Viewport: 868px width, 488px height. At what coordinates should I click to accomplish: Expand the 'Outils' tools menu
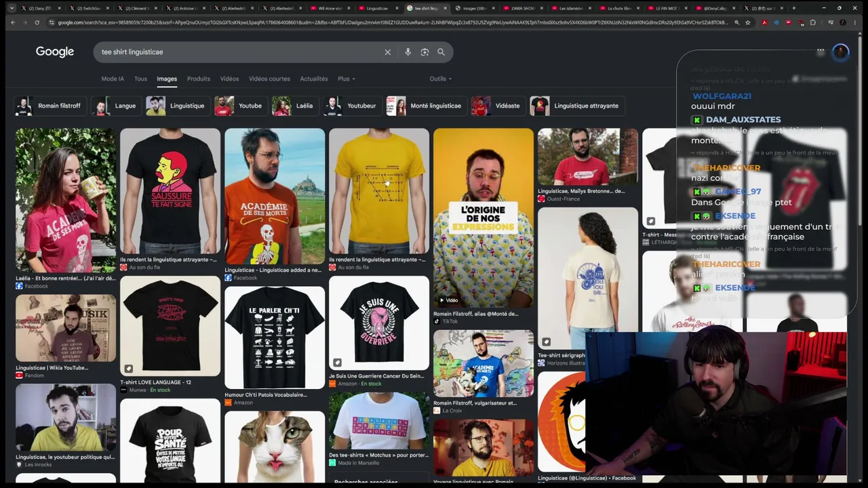pyautogui.click(x=441, y=79)
